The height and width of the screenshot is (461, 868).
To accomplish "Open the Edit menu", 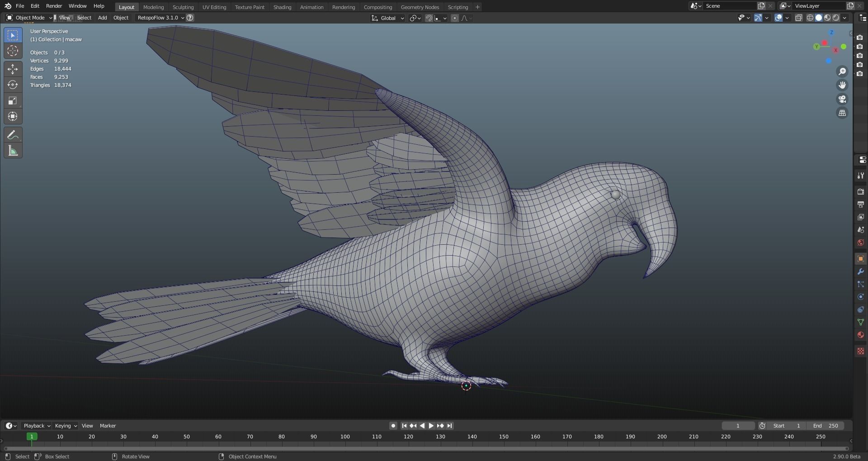I will pos(35,6).
